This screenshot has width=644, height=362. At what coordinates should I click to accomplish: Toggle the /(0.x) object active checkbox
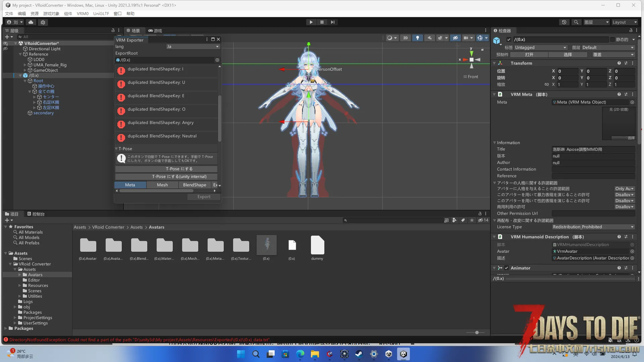click(509, 40)
